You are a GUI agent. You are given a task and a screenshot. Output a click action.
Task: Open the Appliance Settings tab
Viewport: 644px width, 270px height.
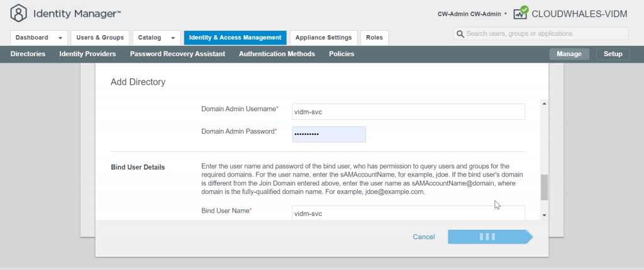pyautogui.click(x=324, y=37)
